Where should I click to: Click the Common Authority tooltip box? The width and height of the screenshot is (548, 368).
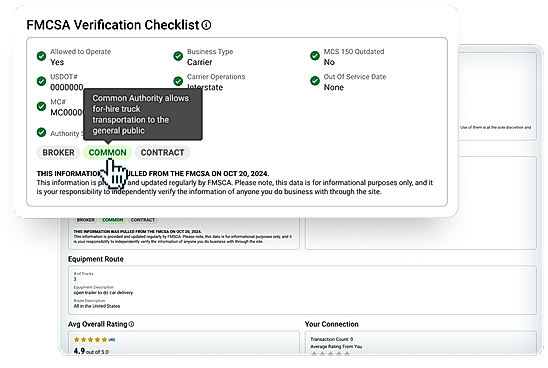[x=143, y=114]
